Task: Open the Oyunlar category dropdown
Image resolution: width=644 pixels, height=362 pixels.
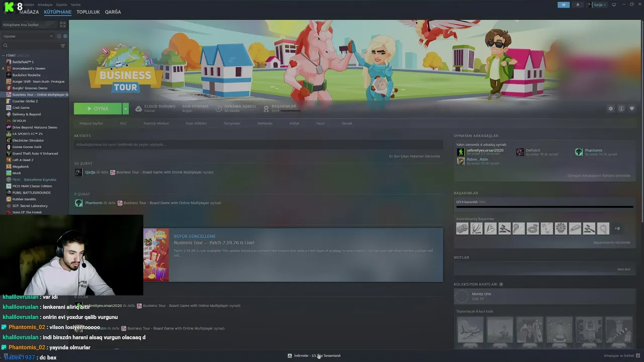Action: (x=28, y=36)
